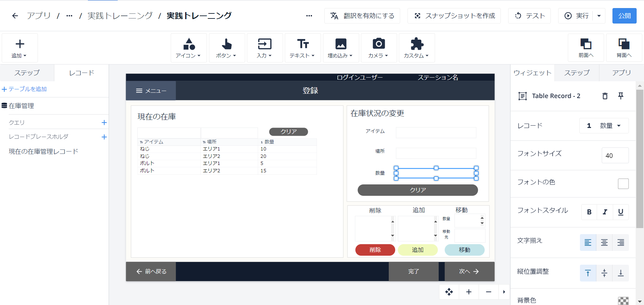Click テーブルを追加 link
Screen dimensions: 644x305
click(24, 89)
